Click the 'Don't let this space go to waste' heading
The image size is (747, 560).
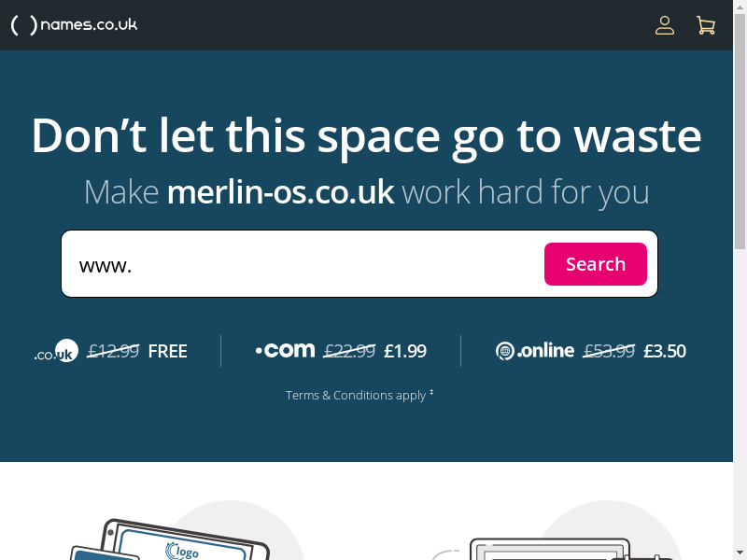pos(366,136)
